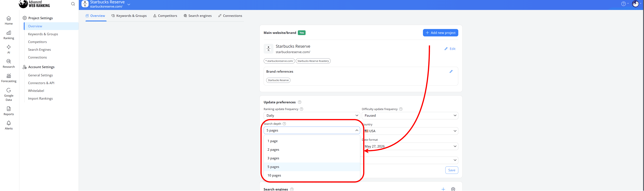Open the help question mark icon

(623, 4)
